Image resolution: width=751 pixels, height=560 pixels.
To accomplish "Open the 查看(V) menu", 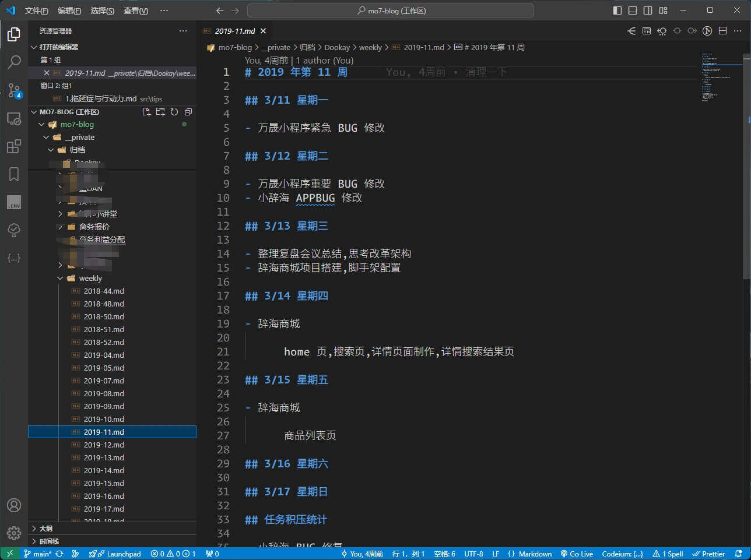I will [x=135, y=10].
